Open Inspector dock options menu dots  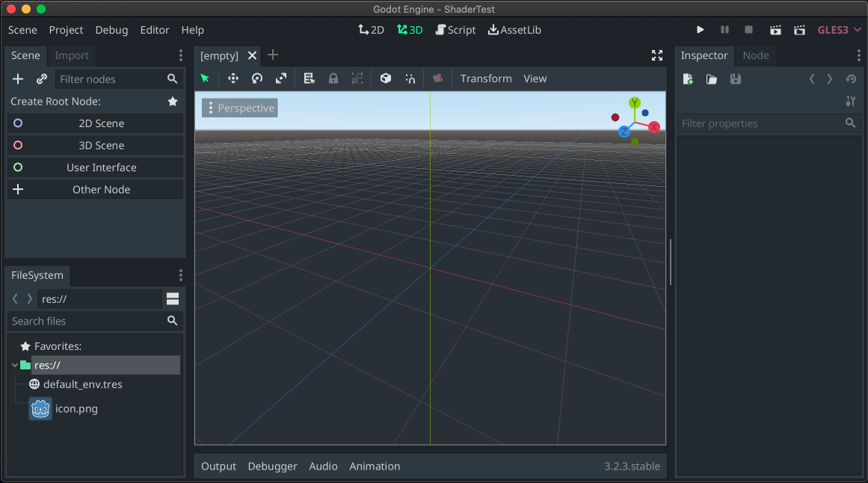[858, 55]
